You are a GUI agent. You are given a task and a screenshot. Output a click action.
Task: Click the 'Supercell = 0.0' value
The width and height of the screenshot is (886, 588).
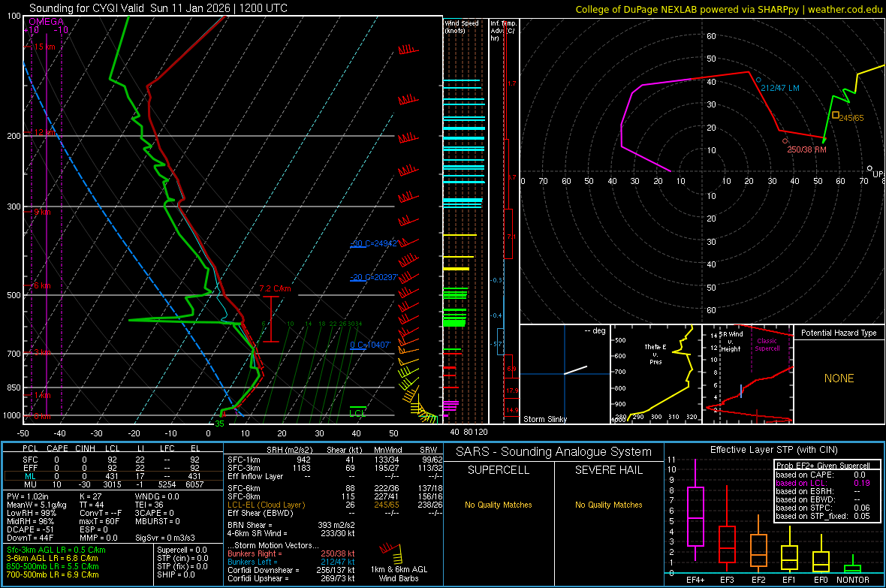182,550
